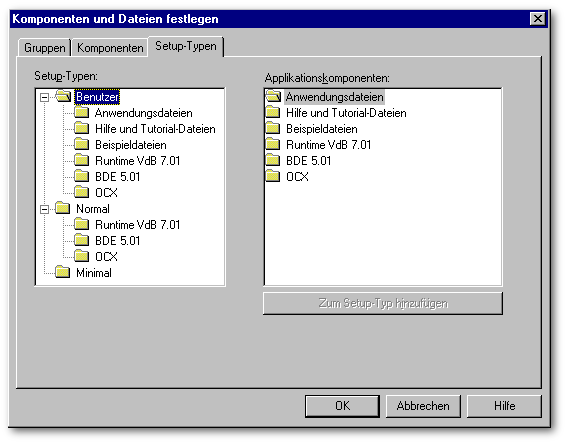Click the open folder icon beside Benutzer
This screenshot has height=444, width=566.
(64, 96)
